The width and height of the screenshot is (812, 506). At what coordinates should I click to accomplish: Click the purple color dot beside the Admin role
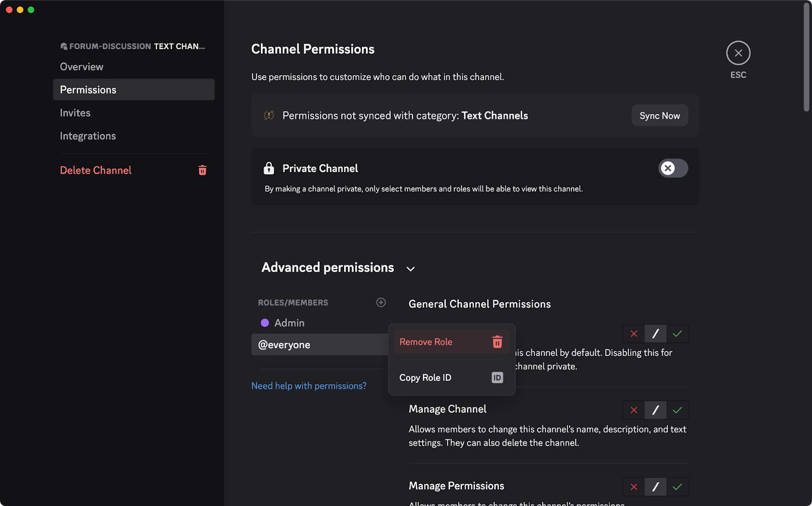click(265, 322)
